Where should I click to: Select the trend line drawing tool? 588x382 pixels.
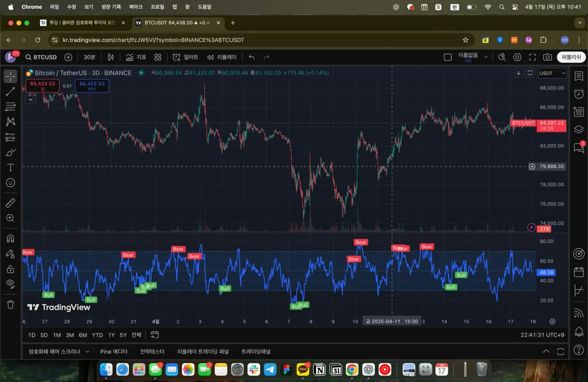[10, 92]
